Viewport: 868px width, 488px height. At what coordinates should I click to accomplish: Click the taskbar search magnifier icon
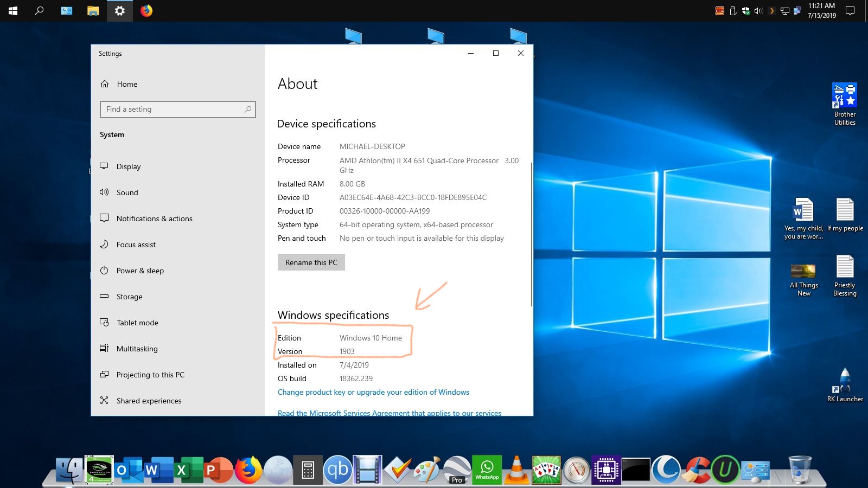click(x=39, y=10)
